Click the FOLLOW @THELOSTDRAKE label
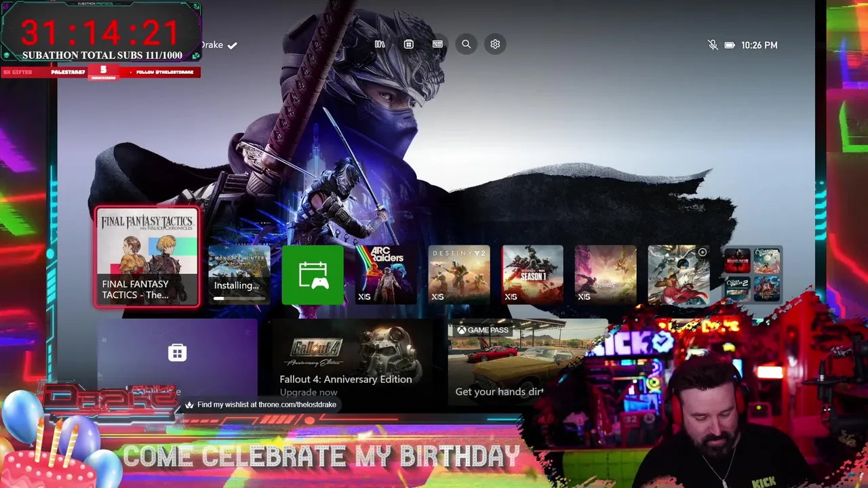The width and height of the screenshot is (868, 488). pyautogui.click(x=163, y=72)
